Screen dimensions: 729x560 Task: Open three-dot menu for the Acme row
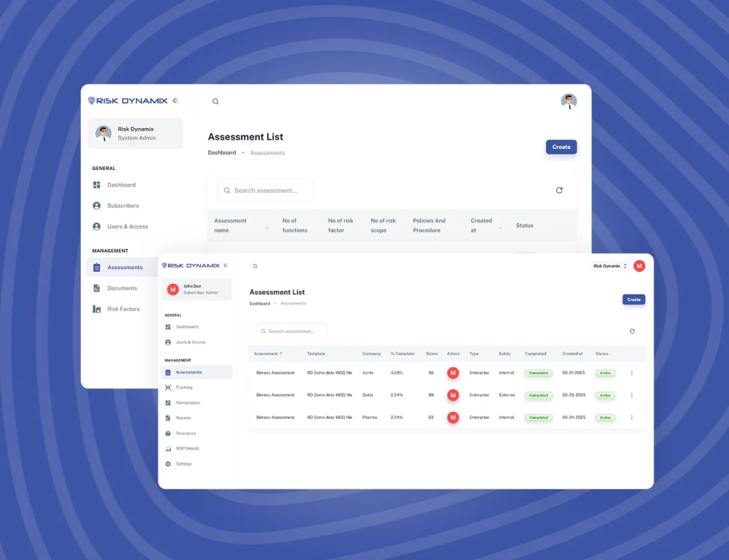click(x=631, y=373)
